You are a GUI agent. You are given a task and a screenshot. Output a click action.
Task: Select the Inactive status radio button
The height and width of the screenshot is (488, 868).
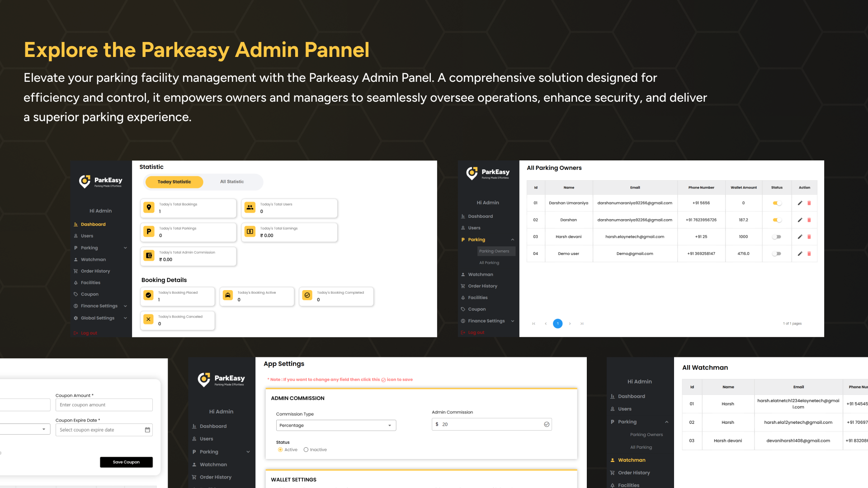tap(306, 450)
